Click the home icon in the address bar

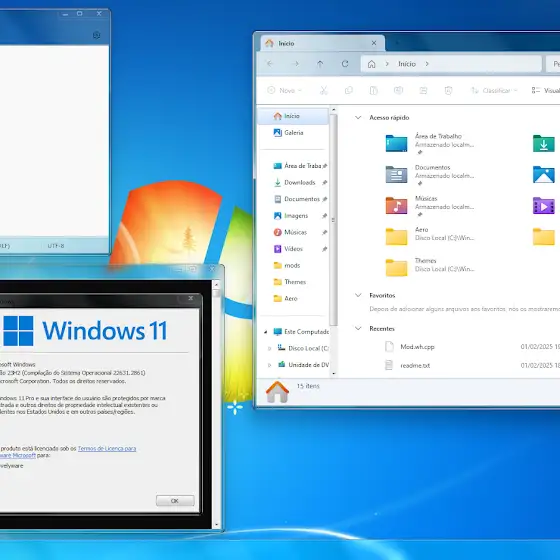[371, 64]
